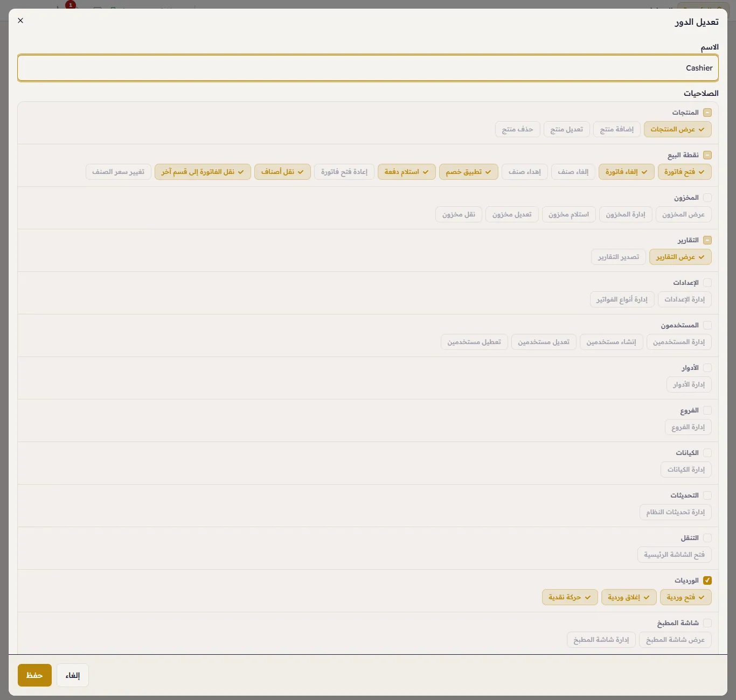Check the شاشة المطبخ group checkbox
This screenshot has height=700, width=736.
coord(707,623)
